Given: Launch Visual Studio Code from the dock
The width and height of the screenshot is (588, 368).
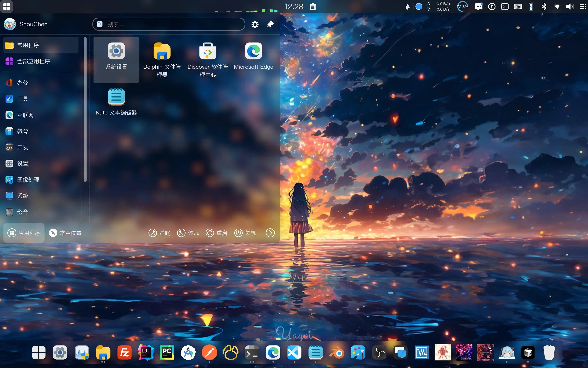Looking at the screenshot, I should [294, 352].
